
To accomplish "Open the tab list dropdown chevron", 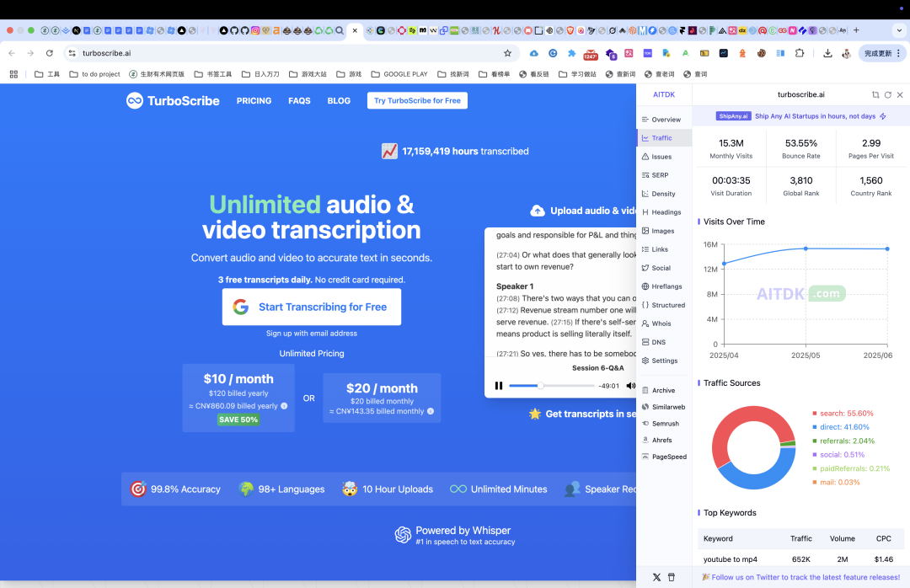I will point(900,30).
